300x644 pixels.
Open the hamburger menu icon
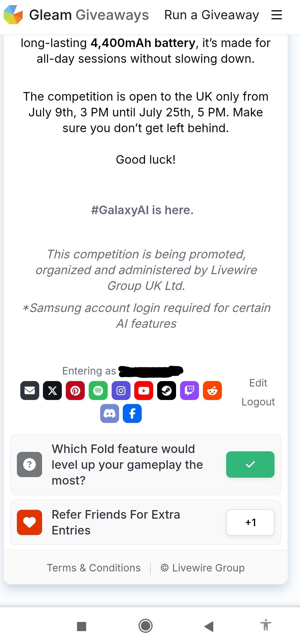point(277,15)
